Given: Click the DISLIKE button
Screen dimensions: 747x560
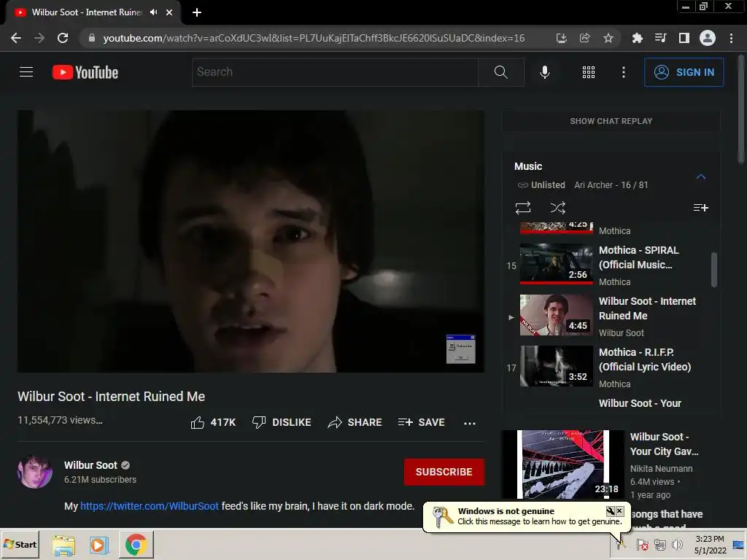Looking at the screenshot, I should pos(282,422).
